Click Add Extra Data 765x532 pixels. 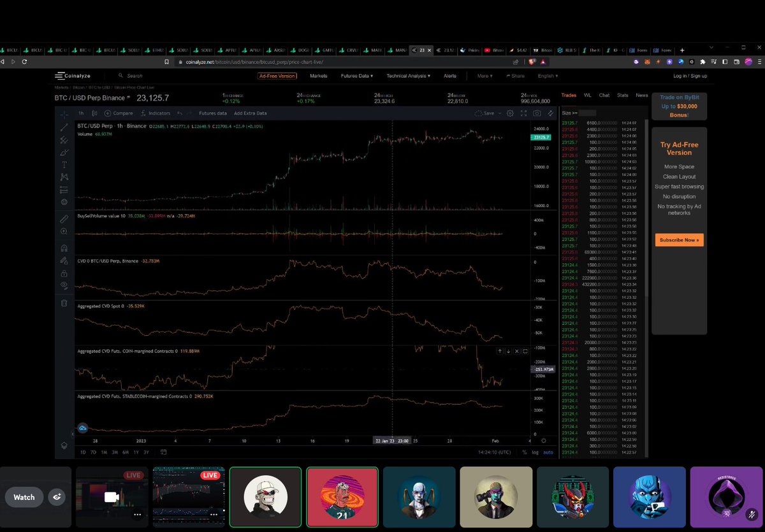250,113
